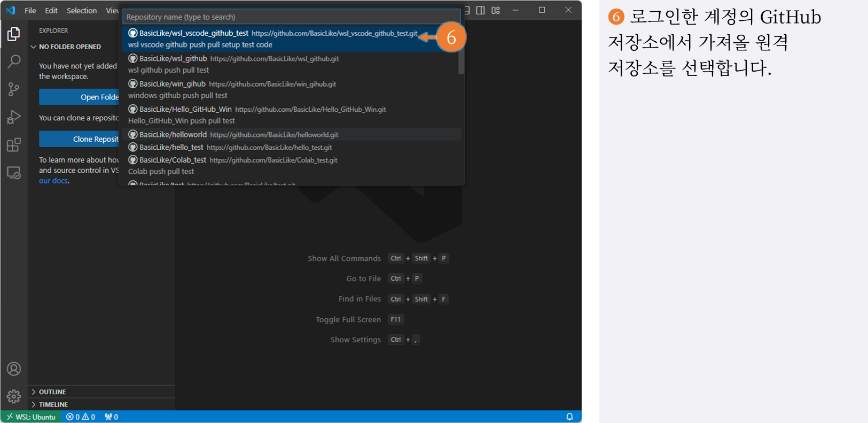Expand the OUTLINE section
Viewport: 868px width, 423px height.
(x=101, y=392)
